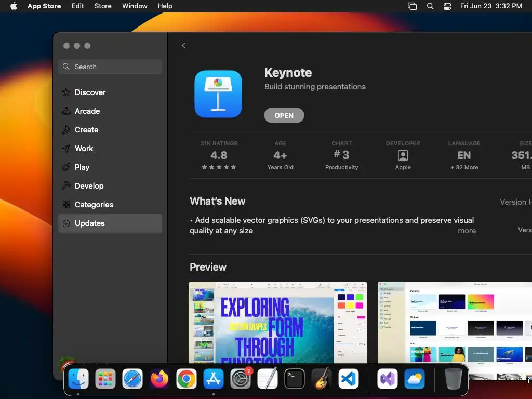Open System Settings from the Dock

click(x=241, y=379)
